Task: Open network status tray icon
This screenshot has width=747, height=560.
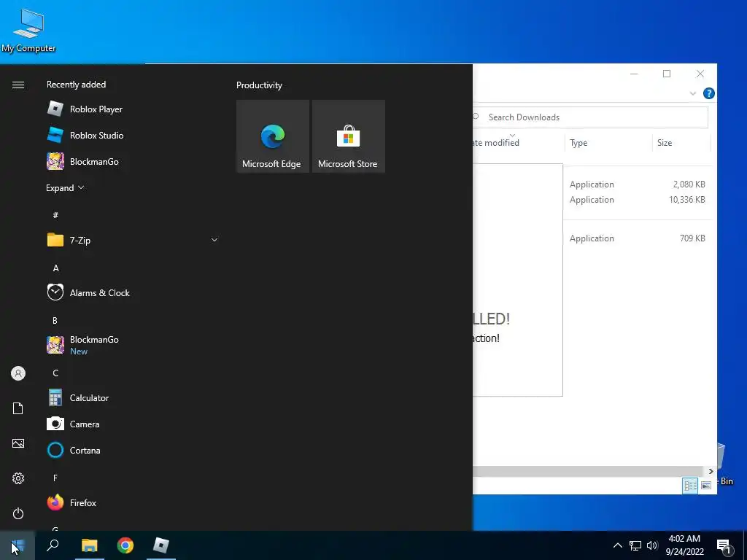Action: tap(635, 545)
